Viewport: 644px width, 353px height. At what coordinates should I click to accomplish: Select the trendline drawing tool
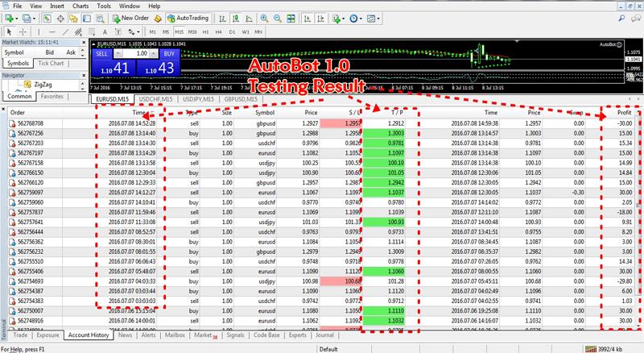pyautogui.click(x=65, y=31)
